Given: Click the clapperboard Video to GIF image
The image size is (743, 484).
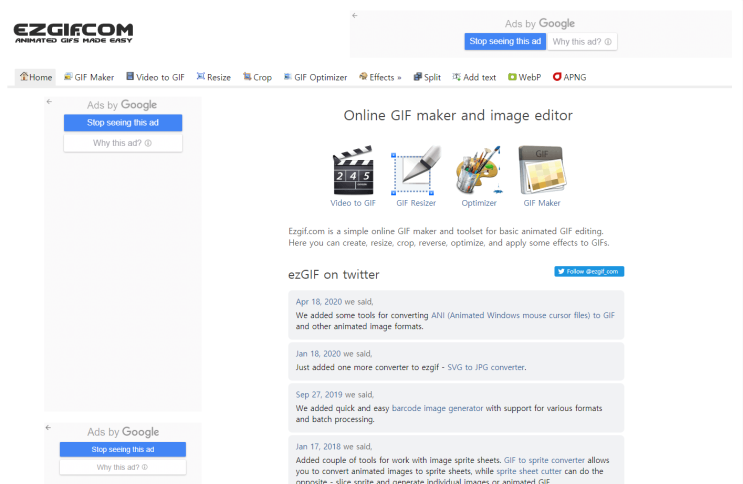Looking at the screenshot, I should 353,171.
